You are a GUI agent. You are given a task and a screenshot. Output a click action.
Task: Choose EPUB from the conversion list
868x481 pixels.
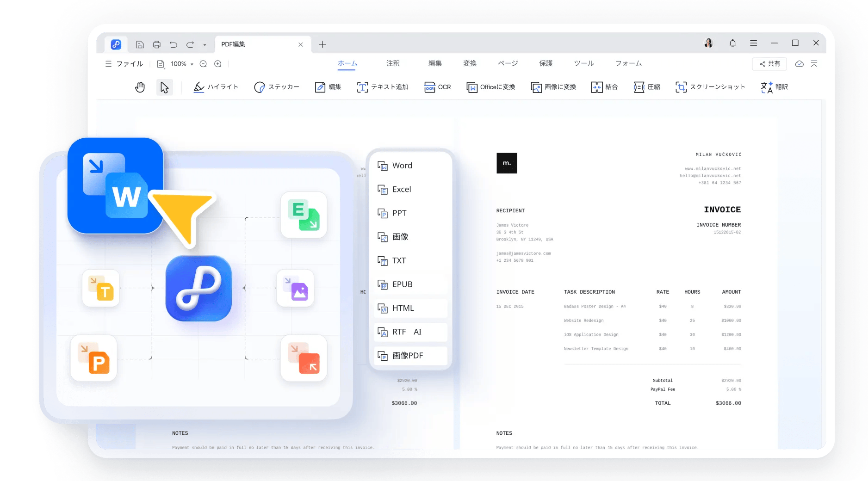tap(402, 284)
